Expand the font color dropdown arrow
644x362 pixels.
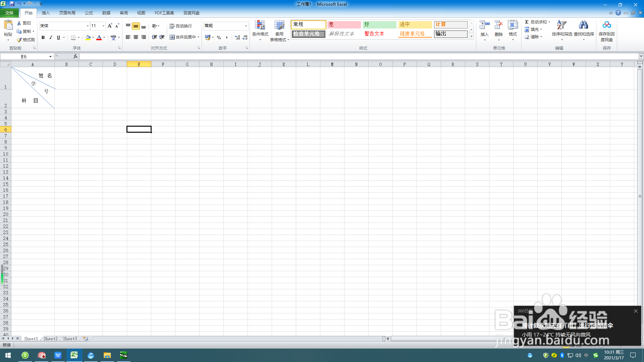[x=104, y=38]
